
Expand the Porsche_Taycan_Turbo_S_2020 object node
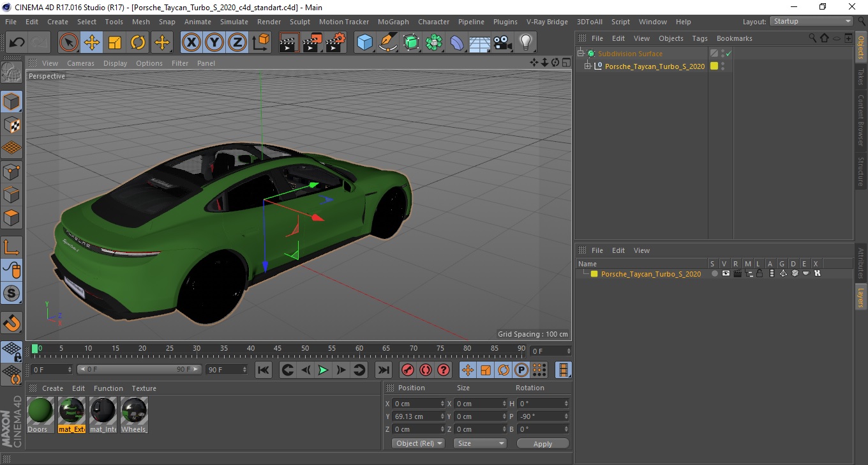coord(588,66)
